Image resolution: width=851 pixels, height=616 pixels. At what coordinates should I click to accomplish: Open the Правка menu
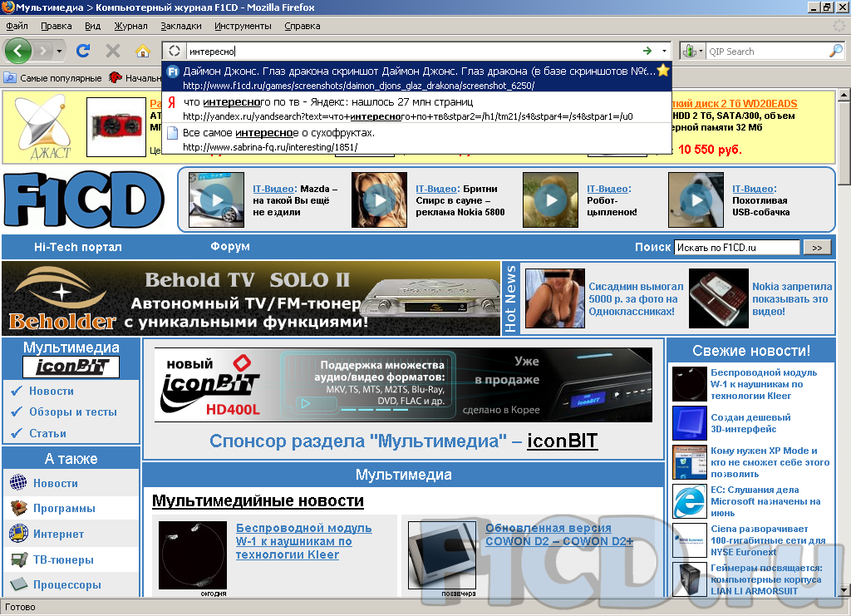56,26
